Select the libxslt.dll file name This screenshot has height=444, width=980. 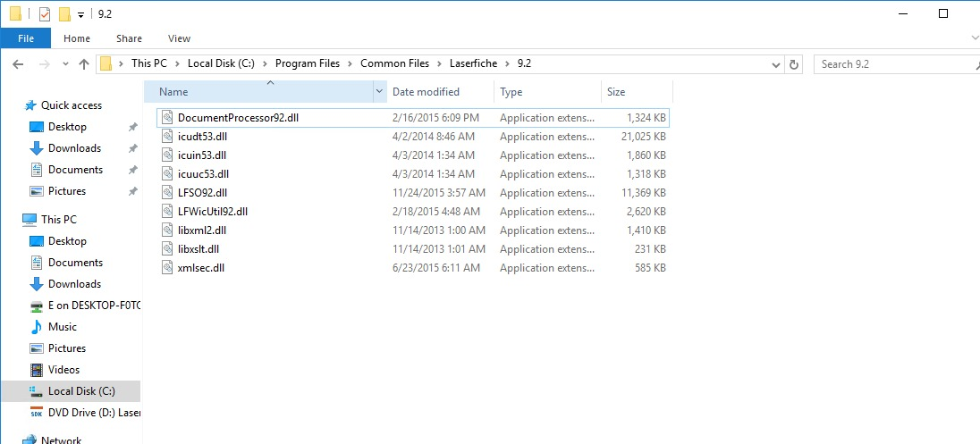pos(199,248)
